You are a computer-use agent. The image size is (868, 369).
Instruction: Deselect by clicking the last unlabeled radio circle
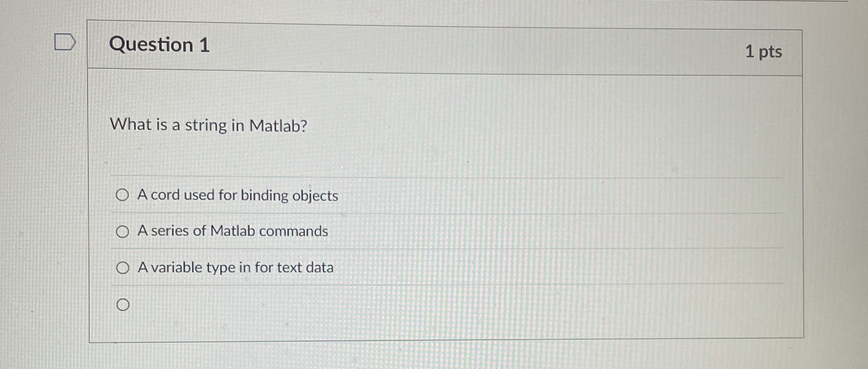click(x=123, y=305)
